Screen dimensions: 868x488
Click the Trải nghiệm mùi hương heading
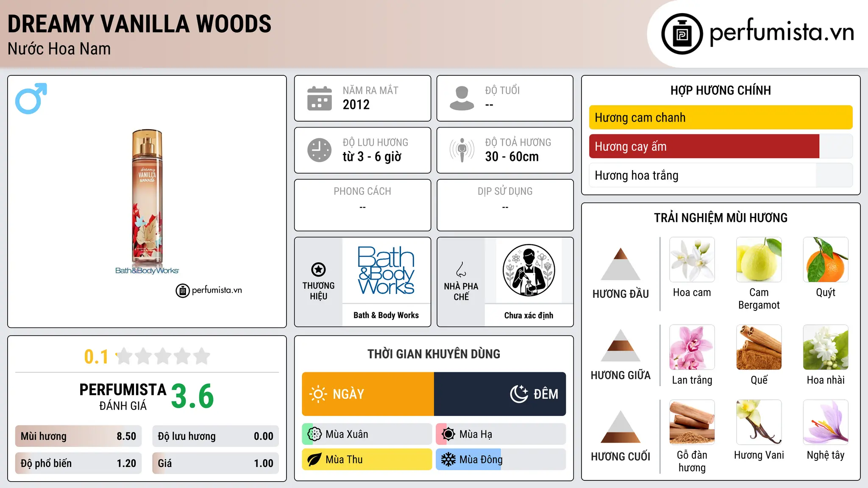tap(721, 218)
